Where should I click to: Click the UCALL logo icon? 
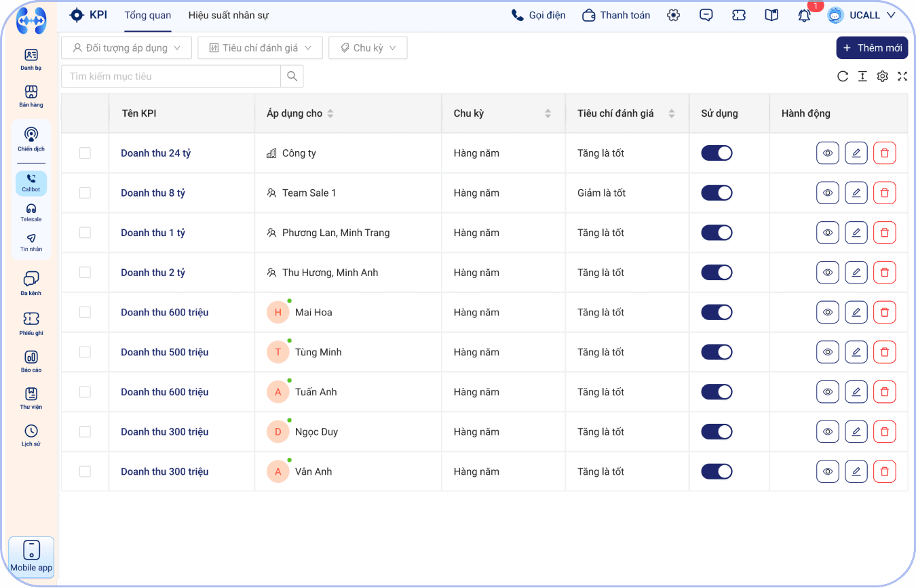(x=31, y=20)
